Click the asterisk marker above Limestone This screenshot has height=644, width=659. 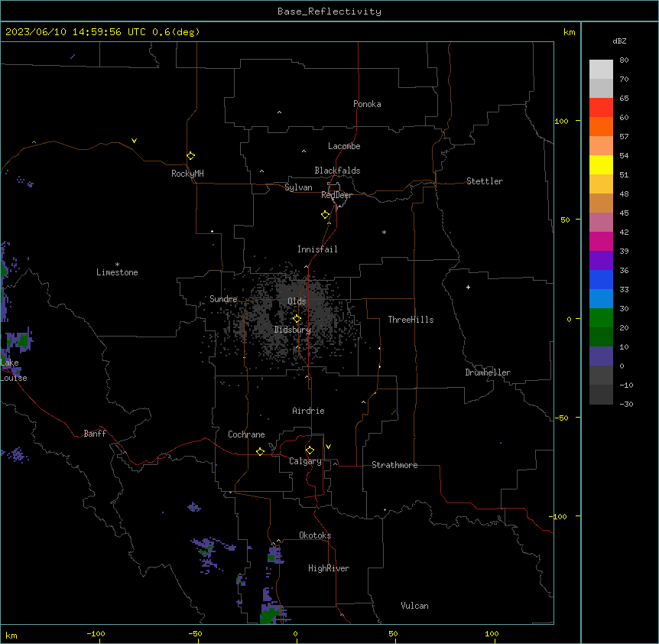[x=117, y=265]
